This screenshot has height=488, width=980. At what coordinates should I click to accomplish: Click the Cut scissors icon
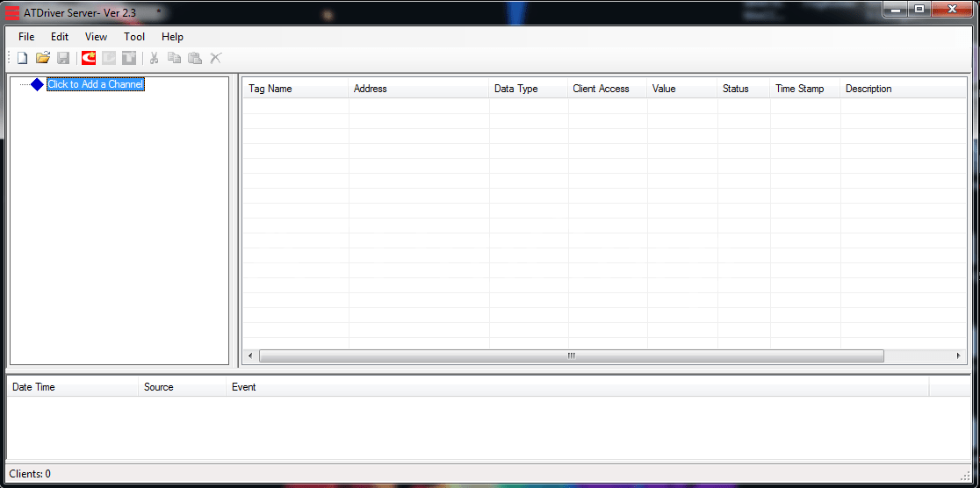[x=154, y=58]
